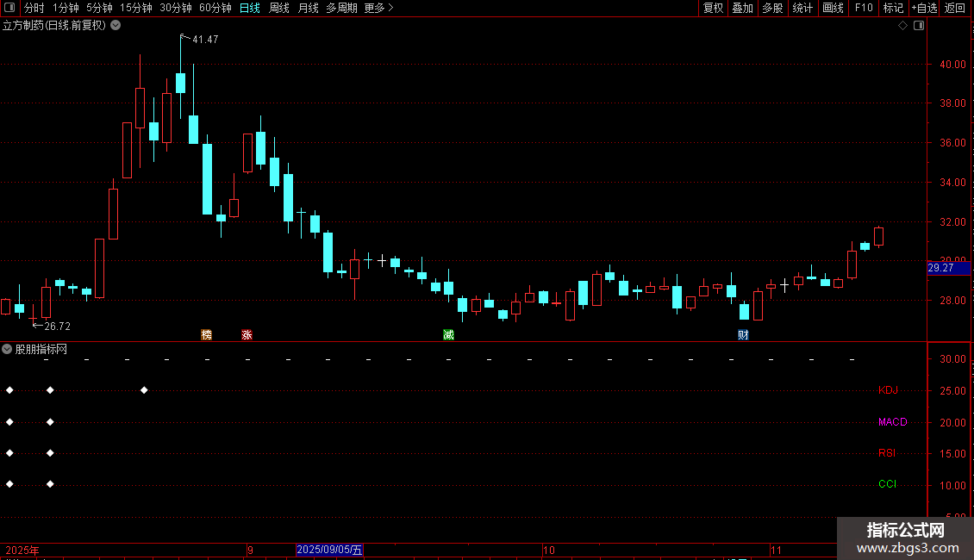Viewport: 974px width, 560px height.
Task: Click the MACD indicator label
Action: pyautogui.click(x=893, y=421)
